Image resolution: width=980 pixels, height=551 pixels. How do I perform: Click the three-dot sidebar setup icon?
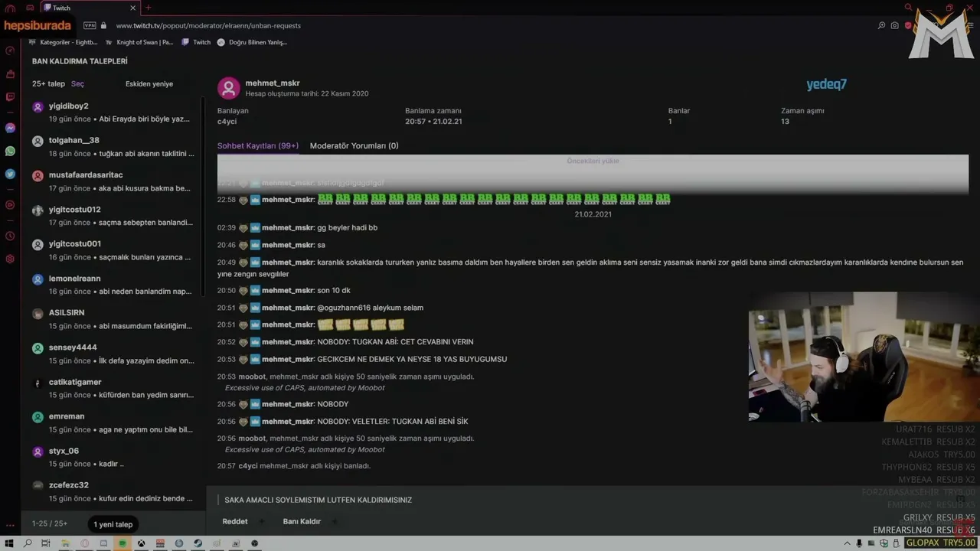(x=10, y=526)
